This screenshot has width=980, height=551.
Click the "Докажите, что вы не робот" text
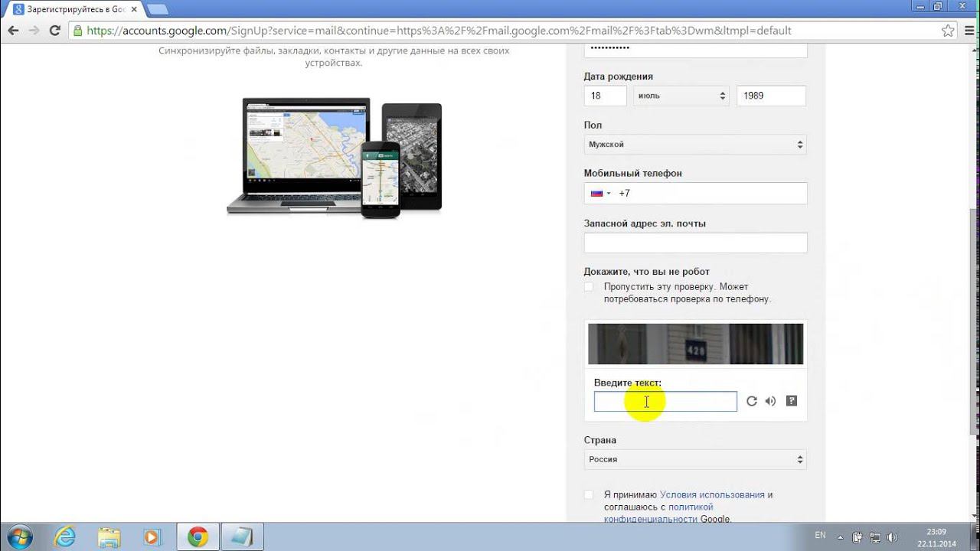[x=646, y=272]
